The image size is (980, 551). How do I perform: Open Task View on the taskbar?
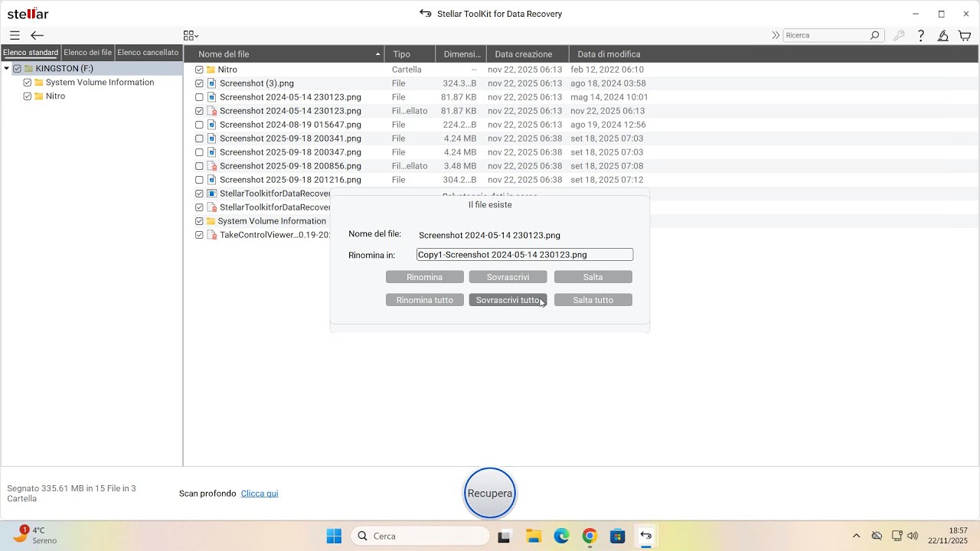[x=504, y=536]
